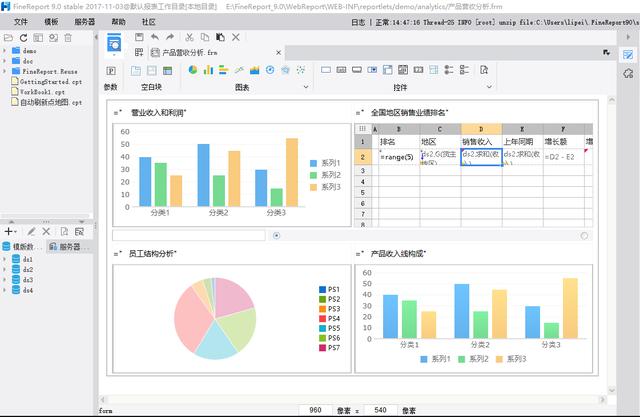This screenshot has height=417, width=640.
Task: Insert a pie chart
Action: 193,70
